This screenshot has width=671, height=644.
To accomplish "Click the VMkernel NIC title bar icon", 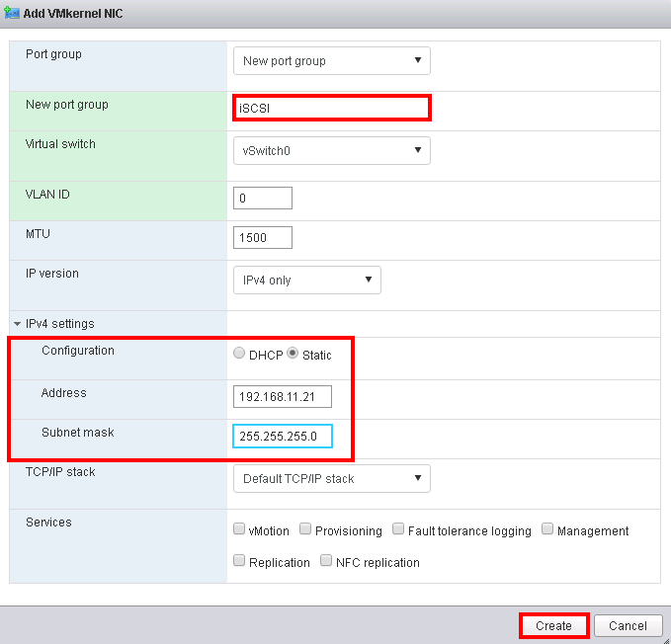I will coord(13,15).
